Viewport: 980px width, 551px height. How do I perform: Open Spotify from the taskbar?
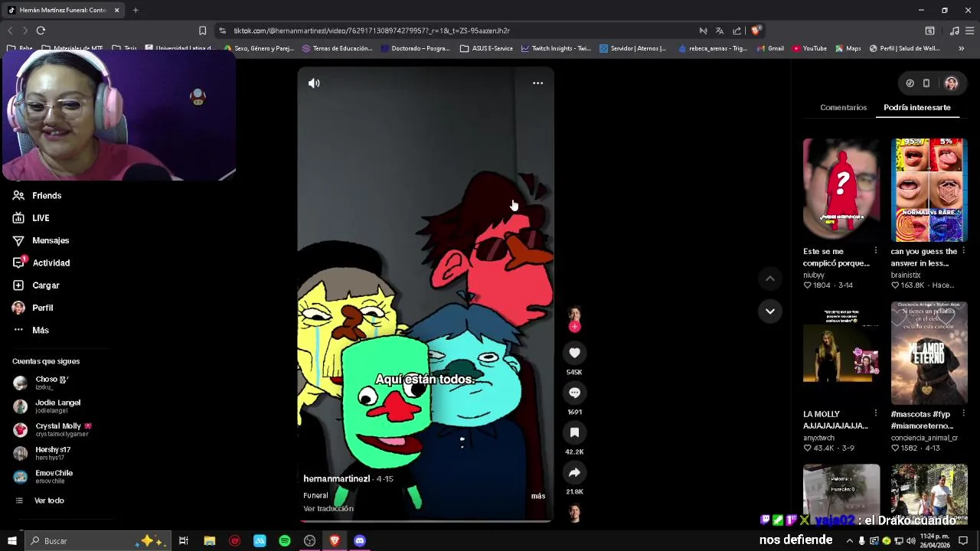tap(285, 541)
